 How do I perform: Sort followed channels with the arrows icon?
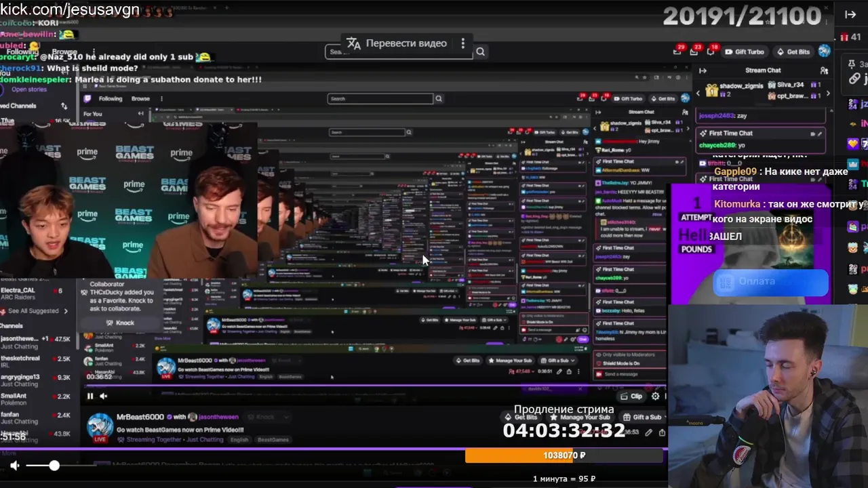tap(64, 106)
